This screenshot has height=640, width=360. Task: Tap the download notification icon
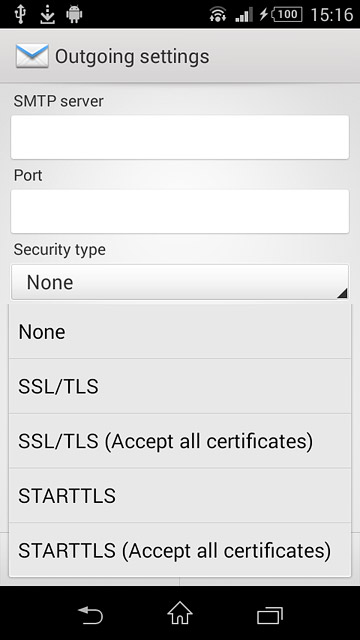click(x=47, y=14)
